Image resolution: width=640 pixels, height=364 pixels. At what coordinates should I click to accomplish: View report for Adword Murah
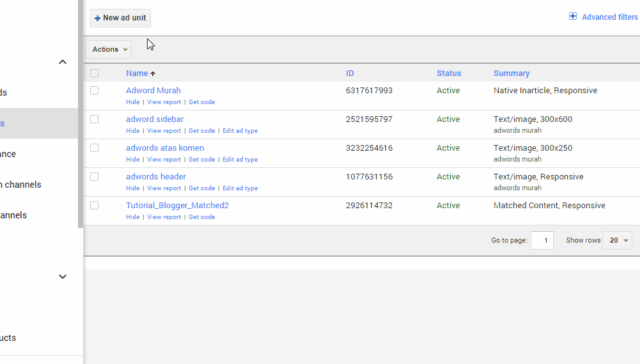click(164, 102)
